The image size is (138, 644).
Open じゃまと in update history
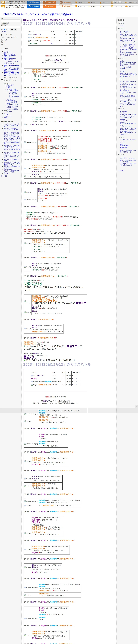click(123, 113)
